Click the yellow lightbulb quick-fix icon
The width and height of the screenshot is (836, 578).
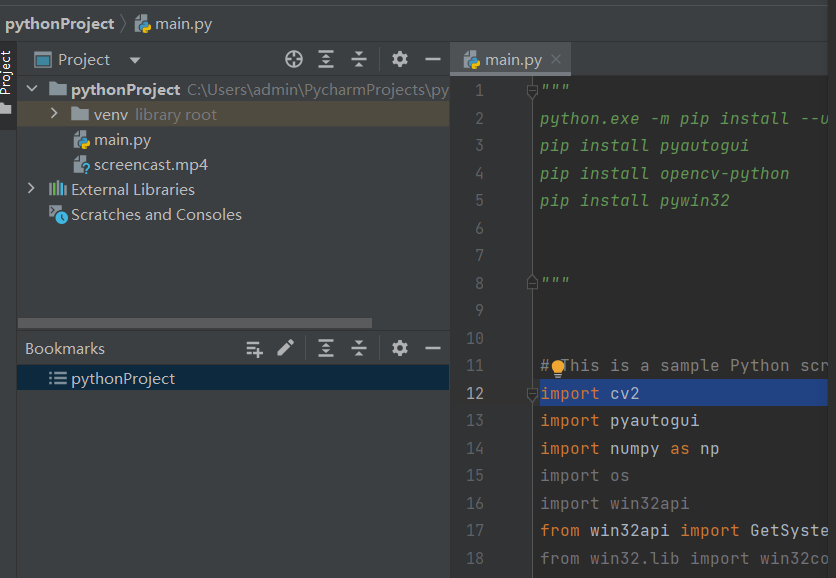pyautogui.click(x=558, y=368)
